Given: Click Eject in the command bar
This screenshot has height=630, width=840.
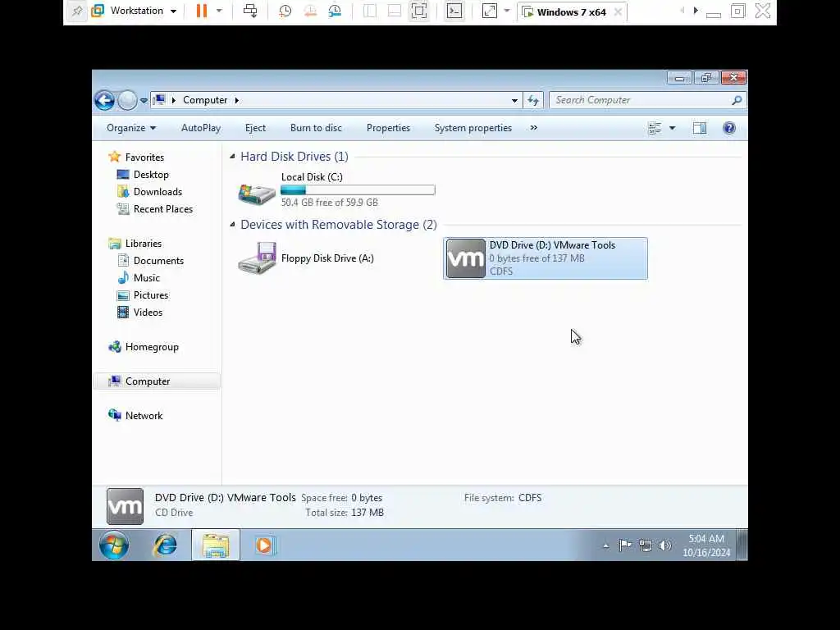Looking at the screenshot, I should pyautogui.click(x=255, y=128).
